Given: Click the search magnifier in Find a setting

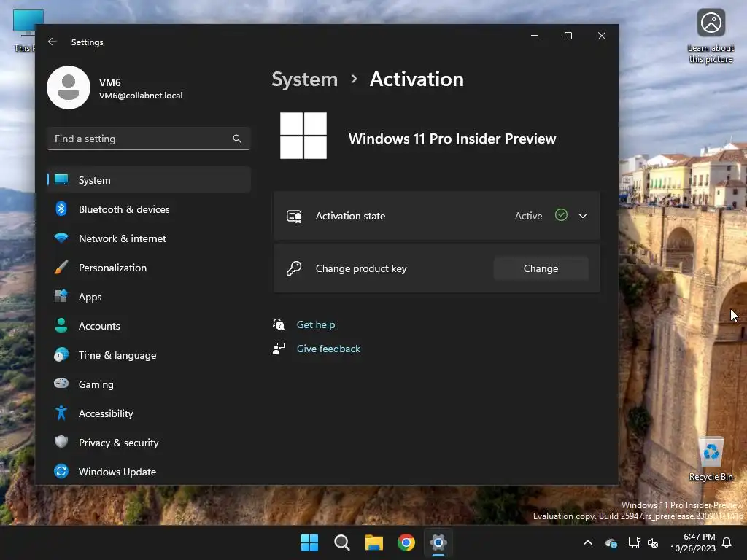Looking at the screenshot, I should (237, 139).
